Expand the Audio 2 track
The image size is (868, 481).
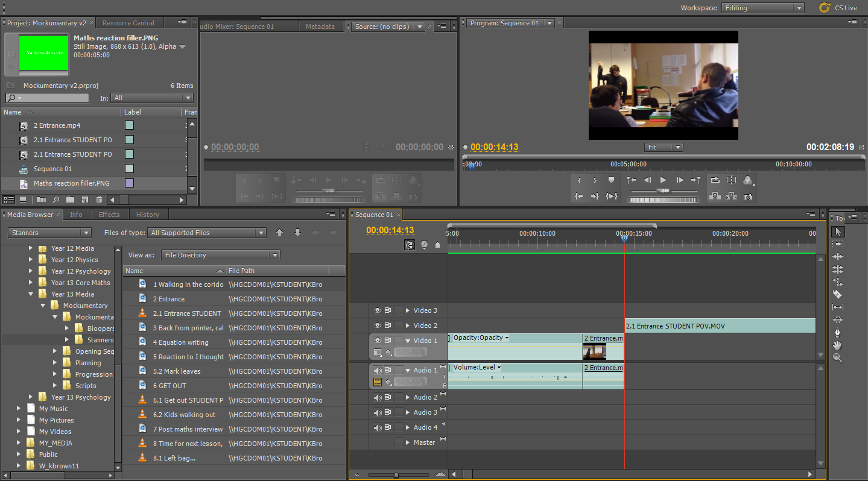pyautogui.click(x=408, y=397)
